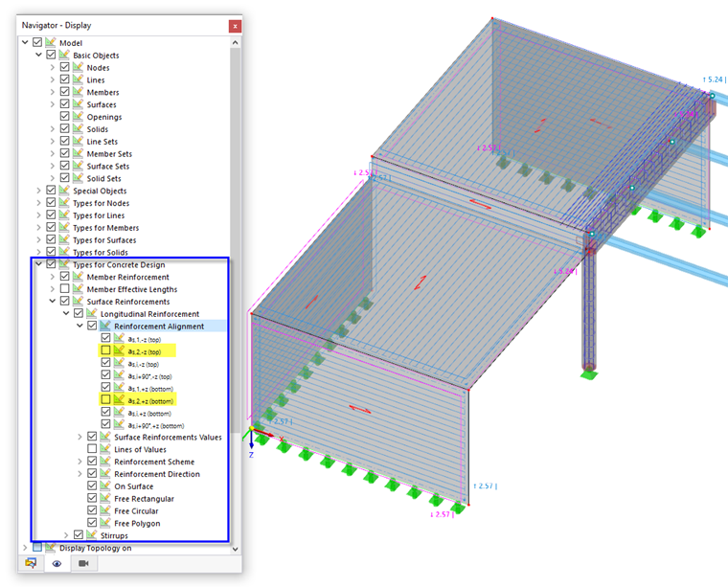Uncheck the as,1,-z (top) checkbox
The height and width of the screenshot is (587, 728).
106,338
